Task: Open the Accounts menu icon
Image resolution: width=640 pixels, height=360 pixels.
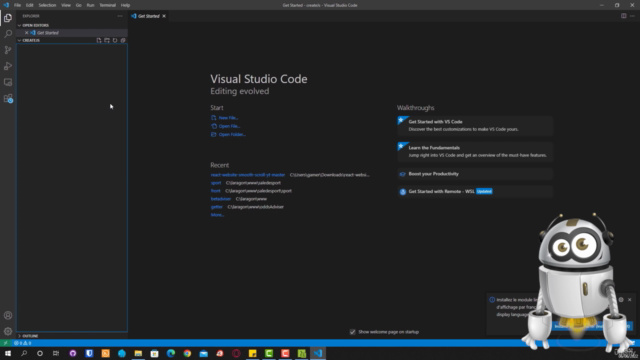Action: tap(8, 316)
